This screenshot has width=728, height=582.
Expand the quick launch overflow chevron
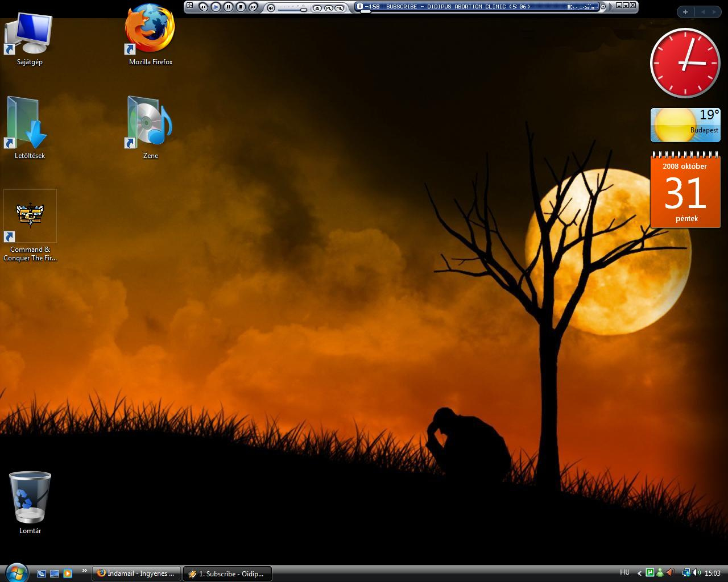tap(85, 571)
